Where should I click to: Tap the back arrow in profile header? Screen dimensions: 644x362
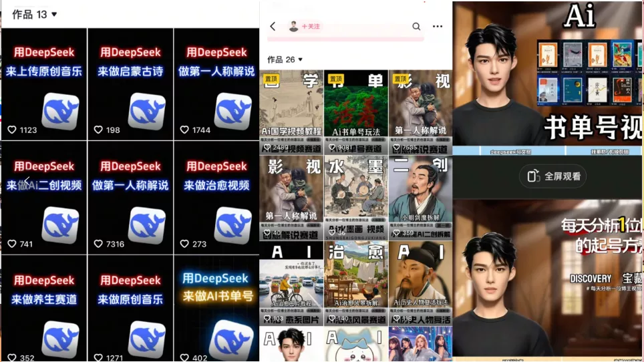click(x=273, y=27)
